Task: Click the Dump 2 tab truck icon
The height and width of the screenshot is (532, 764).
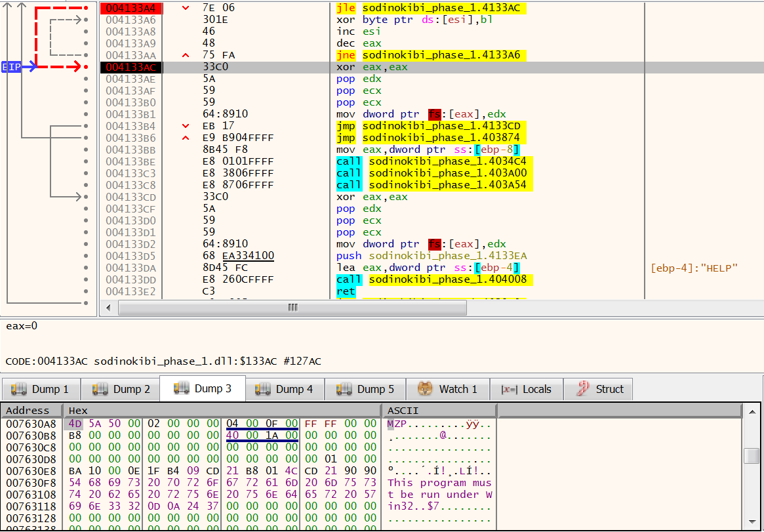Action: [100, 389]
